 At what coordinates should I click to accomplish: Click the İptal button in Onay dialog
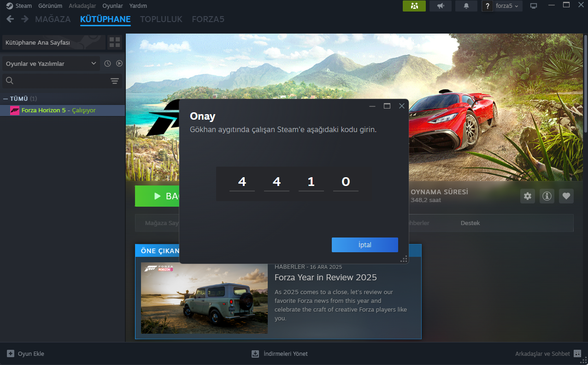point(365,245)
